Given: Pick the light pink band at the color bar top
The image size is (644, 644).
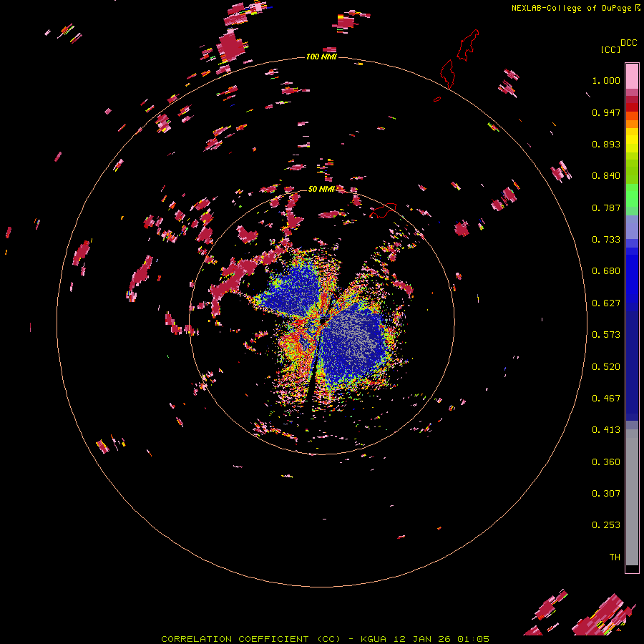Looking at the screenshot, I should coord(632,76).
